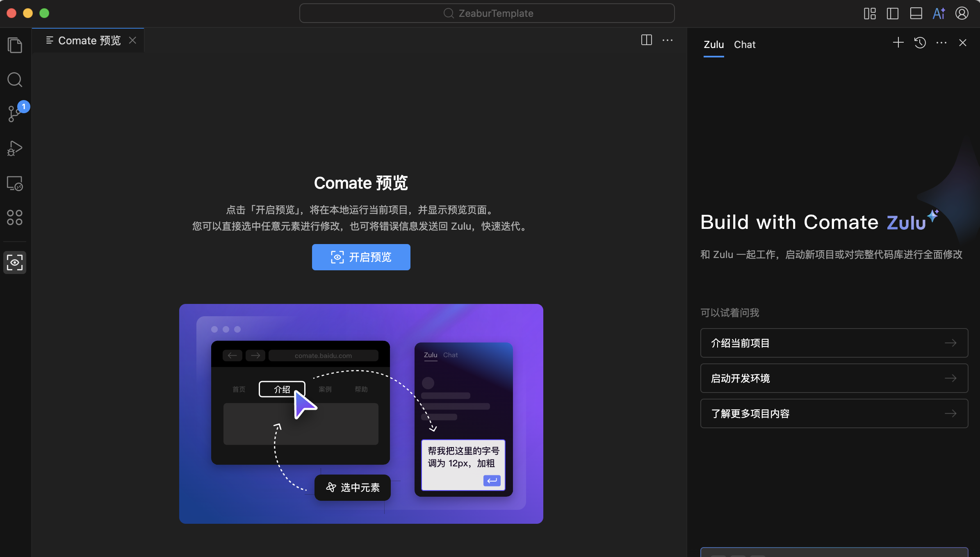Screen dimensions: 980x557
Task: Click the customize layout icon in the title bar
Action: coord(870,14)
